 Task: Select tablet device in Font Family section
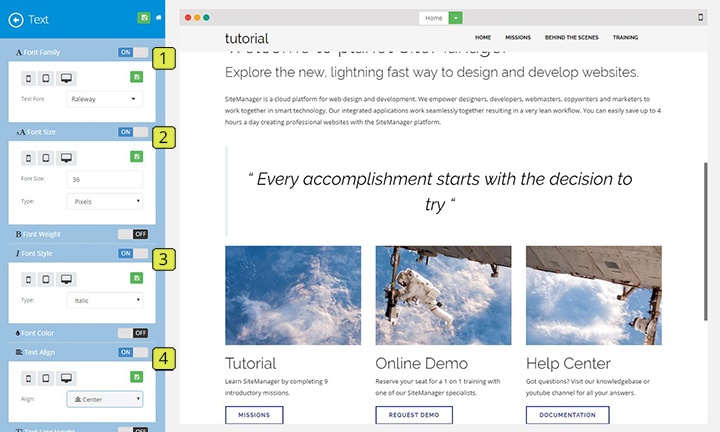point(46,79)
